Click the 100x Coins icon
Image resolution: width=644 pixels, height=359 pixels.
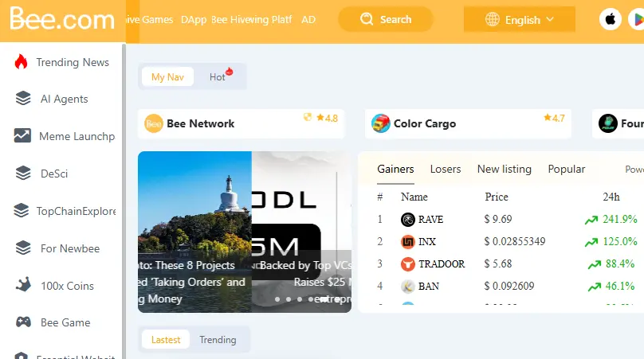click(x=23, y=285)
